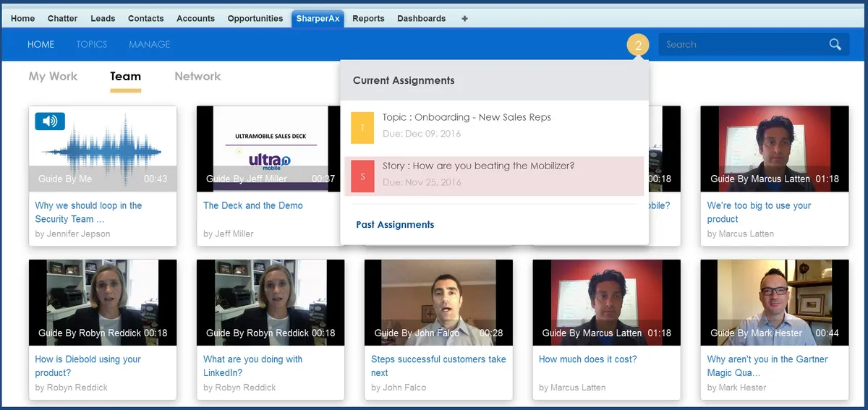
Task: Open MANAGE in the blue navigation bar
Action: 150,45
